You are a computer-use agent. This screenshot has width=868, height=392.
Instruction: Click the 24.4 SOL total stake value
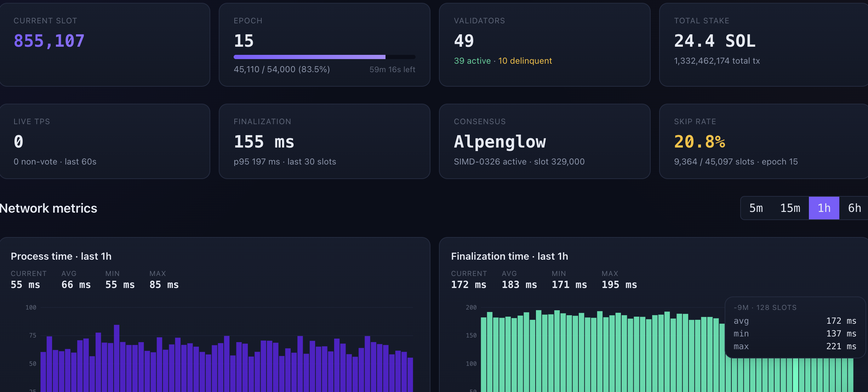click(x=715, y=41)
